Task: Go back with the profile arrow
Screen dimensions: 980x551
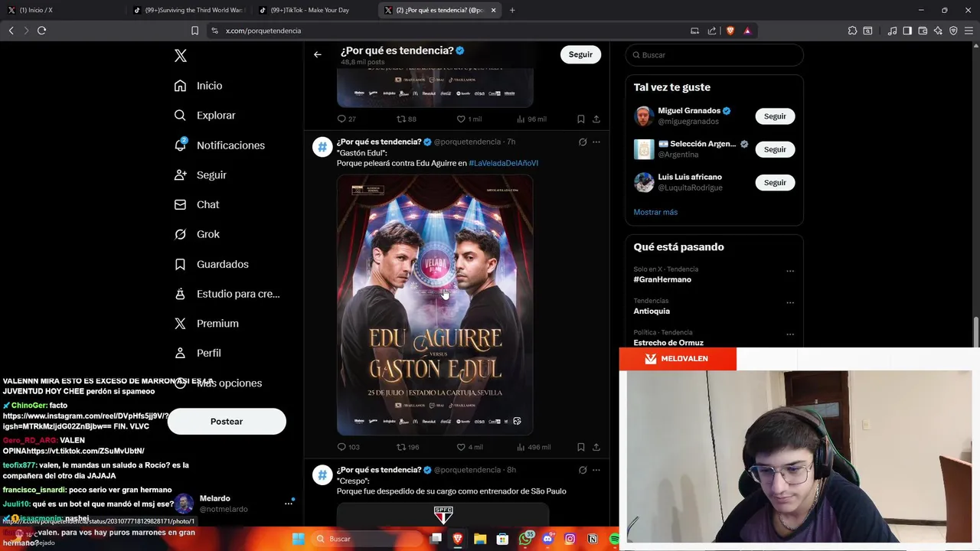Action: 318,54
